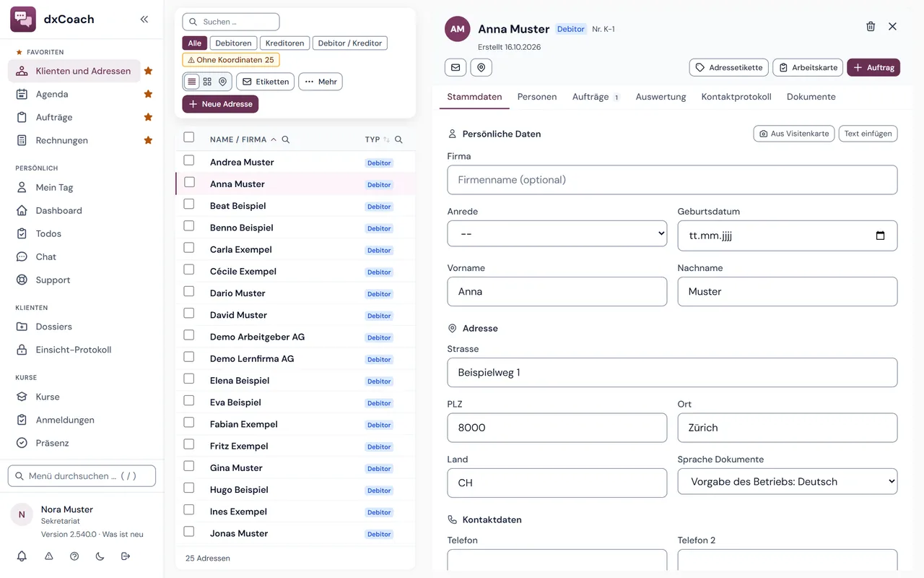Click the warning triangle icon in sidebar footer
Screen dimensions: 924x578
[x=49, y=556]
